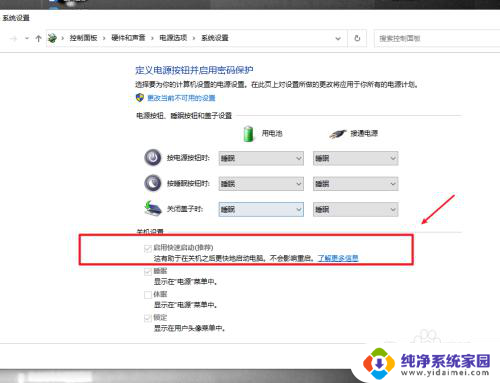Image resolution: width=500 pixels, height=383 pixels.
Task: Click the 按睡眠按钮时 label
Action: point(188,183)
